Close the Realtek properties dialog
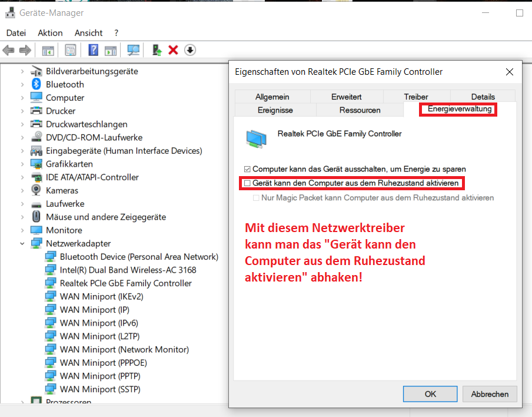 point(509,72)
